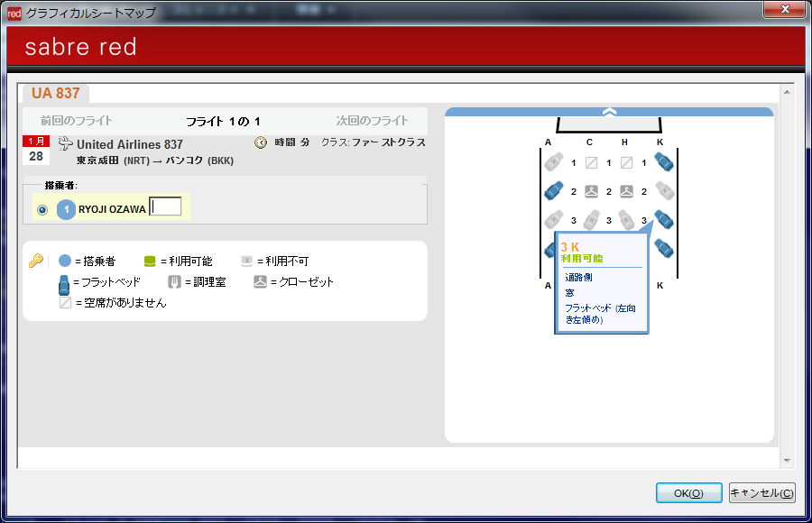Go to 前回のフライト (previous flight)
The height and width of the screenshot is (523, 812).
pyautogui.click(x=77, y=121)
